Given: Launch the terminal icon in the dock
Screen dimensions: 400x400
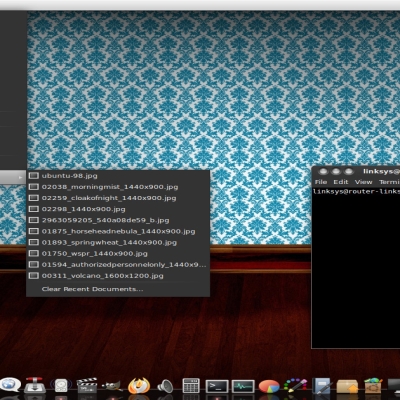Looking at the screenshot, I should [217, 386].
